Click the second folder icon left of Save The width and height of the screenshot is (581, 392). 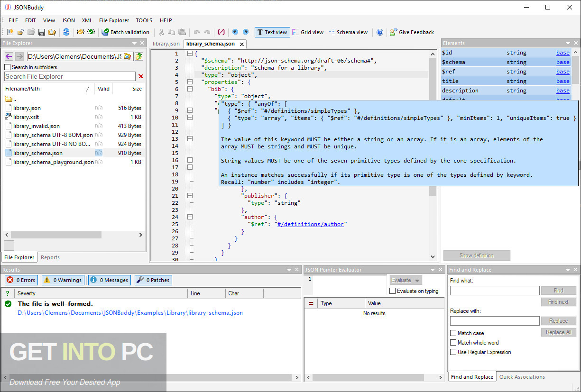tap(31, 32)
